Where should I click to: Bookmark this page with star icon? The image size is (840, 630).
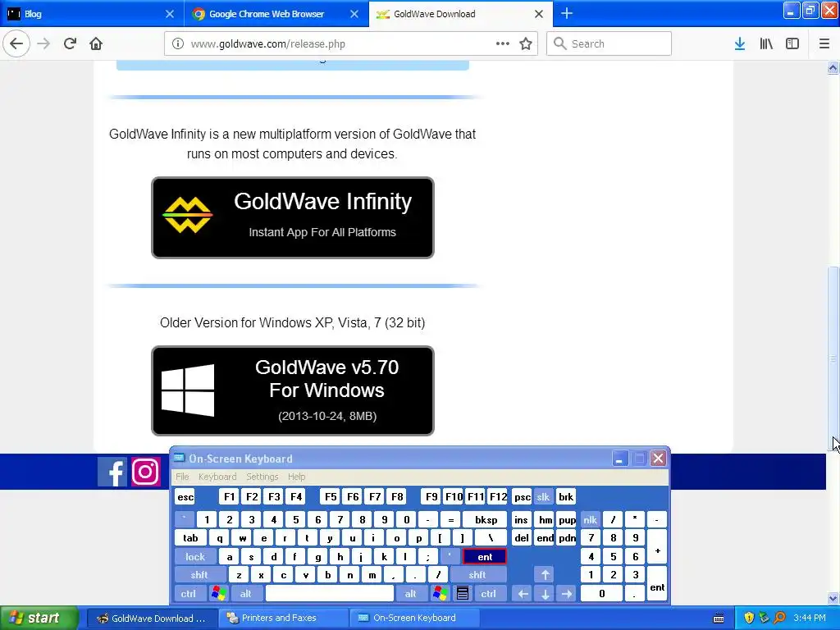pos(526,43)
